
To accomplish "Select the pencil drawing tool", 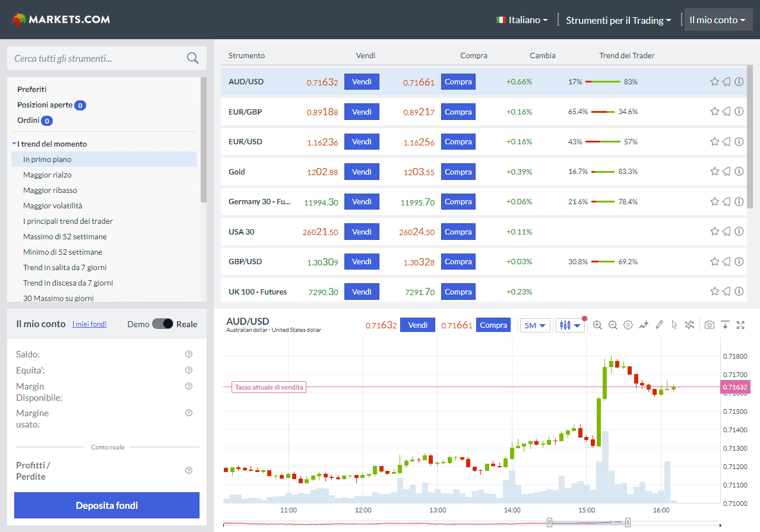I will click(x=659, y=325).
